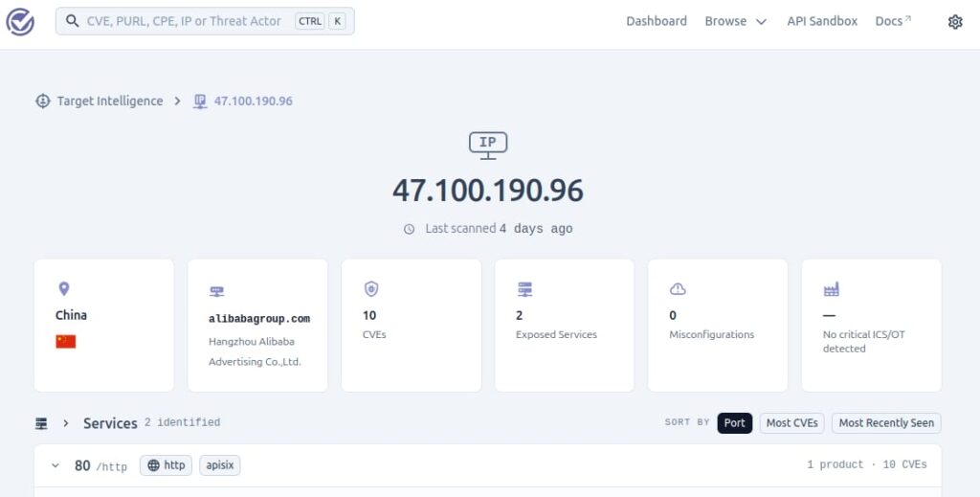Click the network icon above alibabagroup.com
This screenshot has height=497, width=980.
point(216,291)
